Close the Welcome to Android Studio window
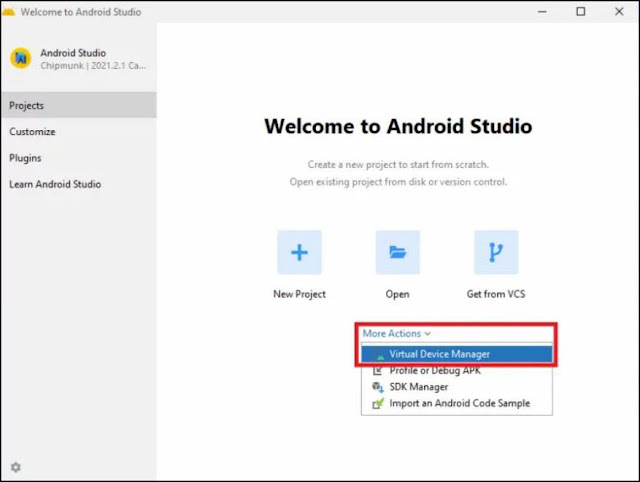The height and width of the screenshot is (482, 640). tap(619, 12)
